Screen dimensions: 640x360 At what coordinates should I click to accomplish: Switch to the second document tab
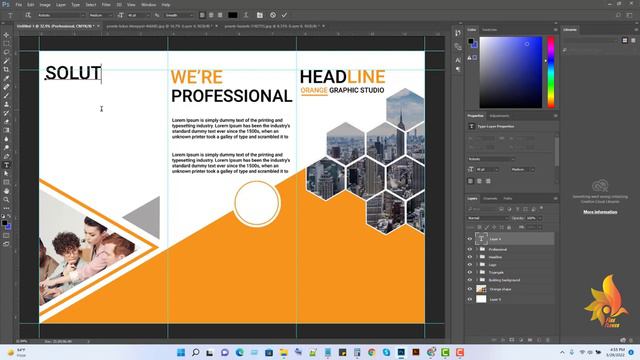[x=159, y=26]
